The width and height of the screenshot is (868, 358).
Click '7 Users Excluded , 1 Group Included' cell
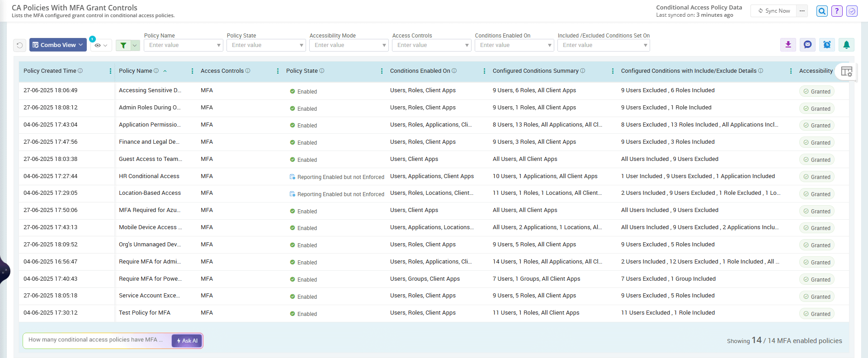pos(668,279)
